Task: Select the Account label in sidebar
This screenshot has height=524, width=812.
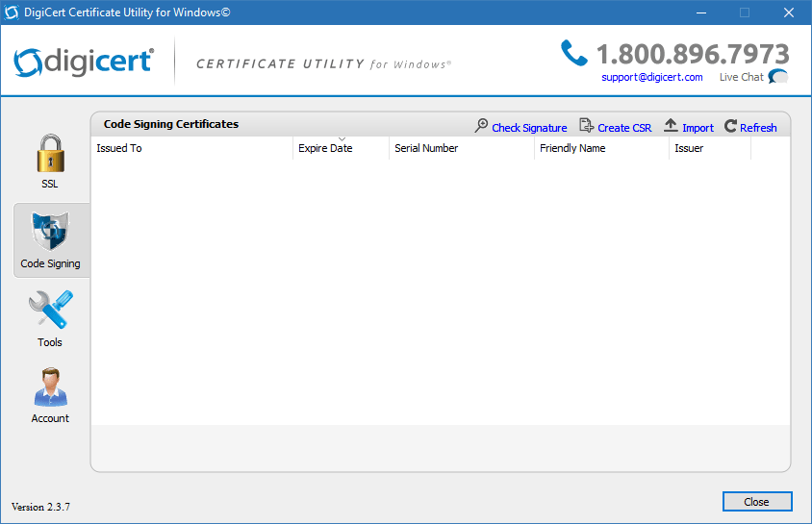Action: tap(50, 418)
